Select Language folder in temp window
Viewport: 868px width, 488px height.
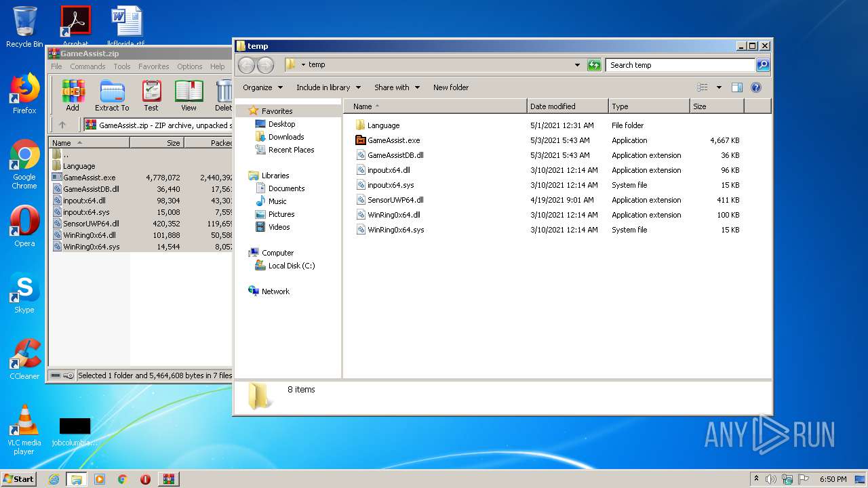(383, 125)
